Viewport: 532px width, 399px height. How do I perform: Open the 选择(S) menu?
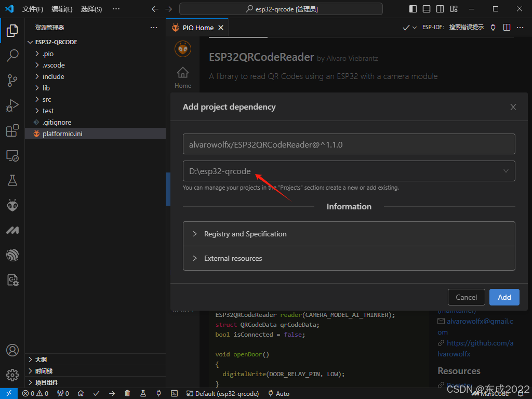pyautogui.click(x=91, y=9)
